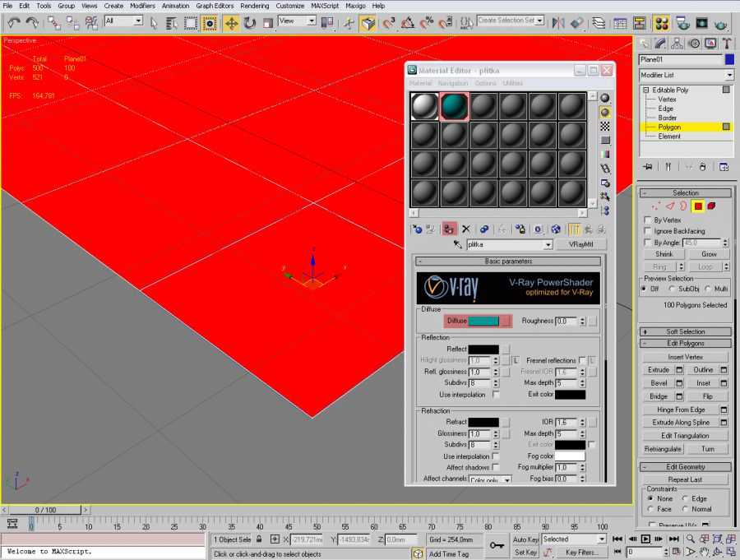The width and height of the screenshot is (740, 560).
Task: Expand the pltka material name dropdown
Action: tap(548, 245)
